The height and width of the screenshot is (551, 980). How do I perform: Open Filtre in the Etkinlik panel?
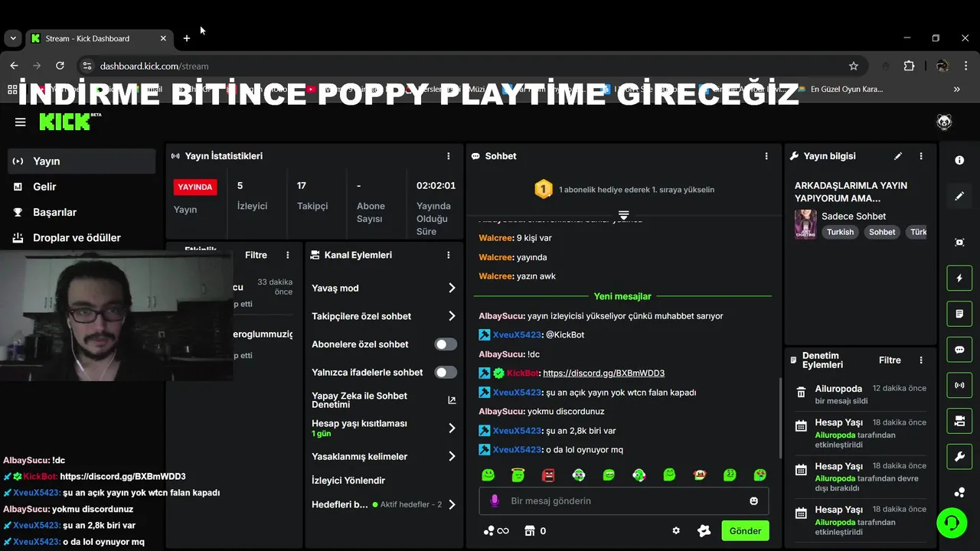[256, 256]
